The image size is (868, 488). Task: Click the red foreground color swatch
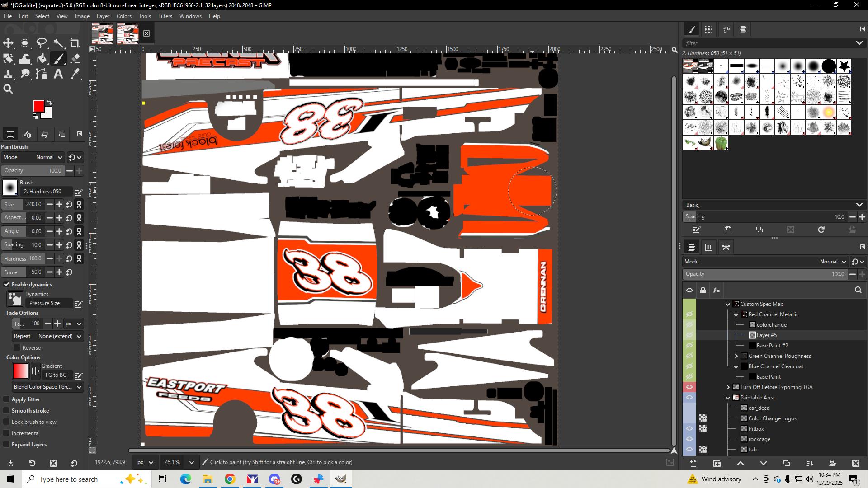point(38,106)
